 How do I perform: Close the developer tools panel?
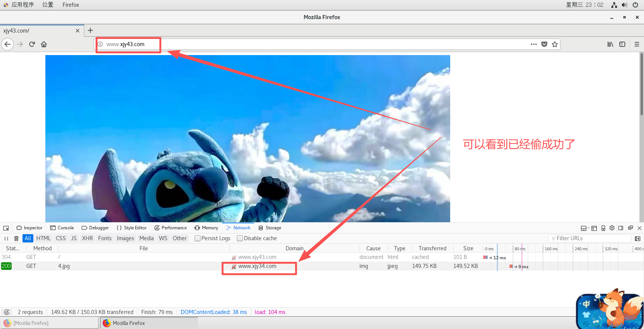pos(640,228)
